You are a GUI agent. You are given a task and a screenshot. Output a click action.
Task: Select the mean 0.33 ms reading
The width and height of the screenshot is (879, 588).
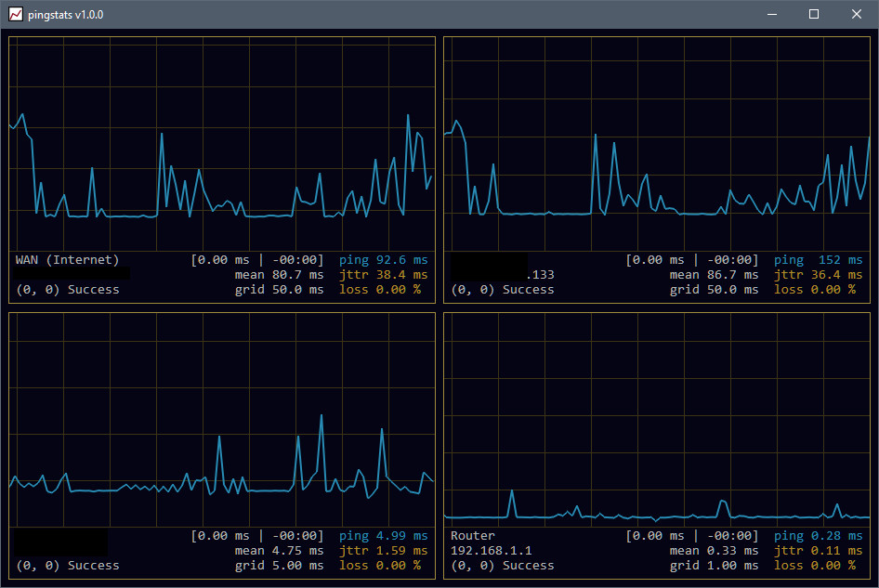point(715,551)
